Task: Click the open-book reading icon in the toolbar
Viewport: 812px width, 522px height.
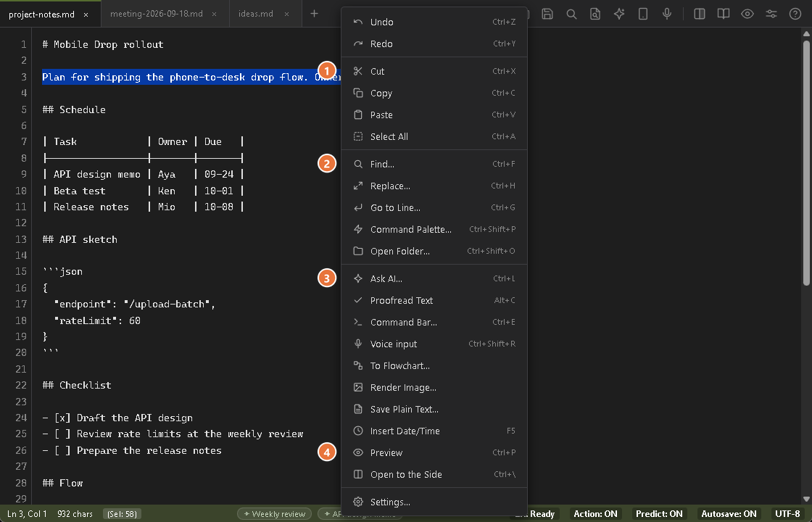Action: click(723, 14)
